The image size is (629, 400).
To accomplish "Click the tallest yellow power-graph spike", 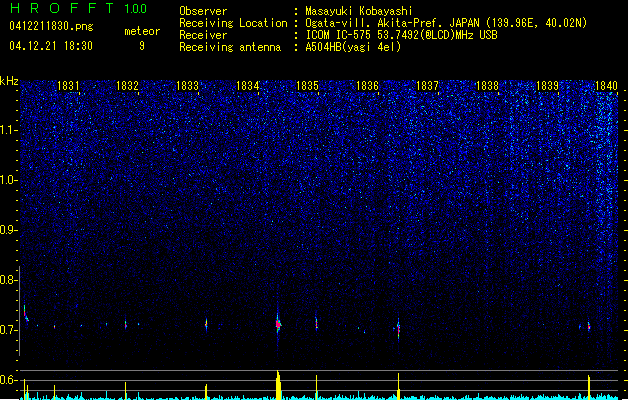I will coord(278,385).
